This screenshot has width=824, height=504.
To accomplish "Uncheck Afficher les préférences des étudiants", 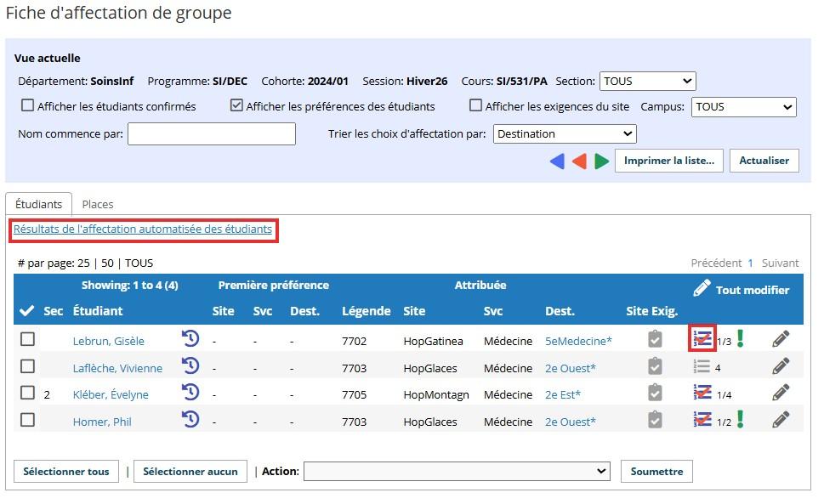I will 237,106.
